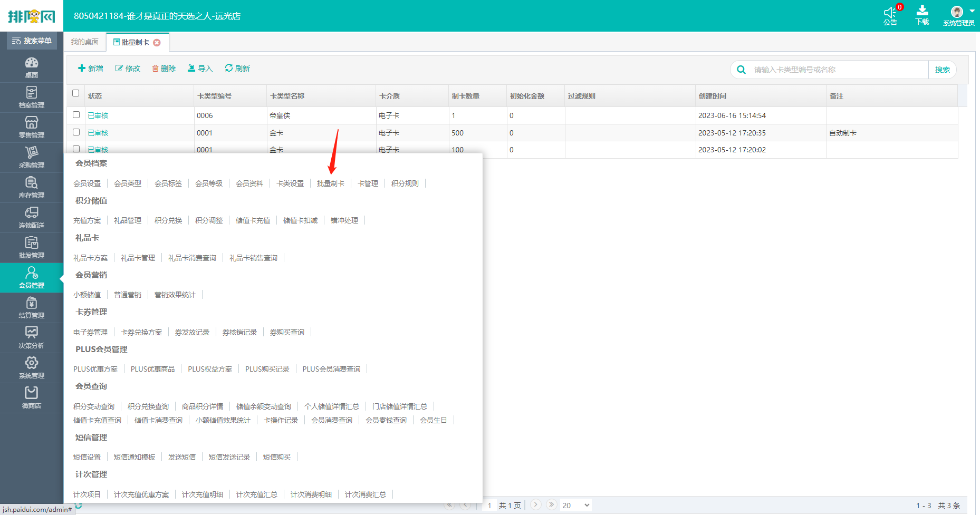Open the page size dropdown showing 20

click(575, 505)
